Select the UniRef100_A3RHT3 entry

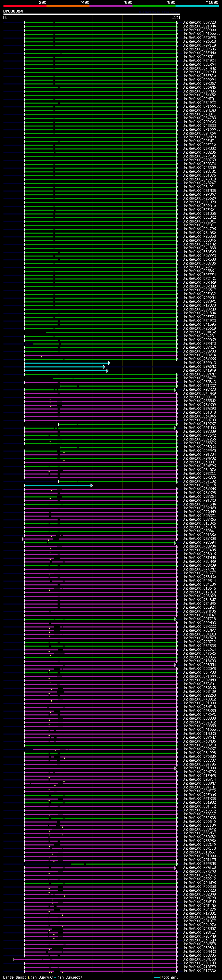[x=199, y=343]
